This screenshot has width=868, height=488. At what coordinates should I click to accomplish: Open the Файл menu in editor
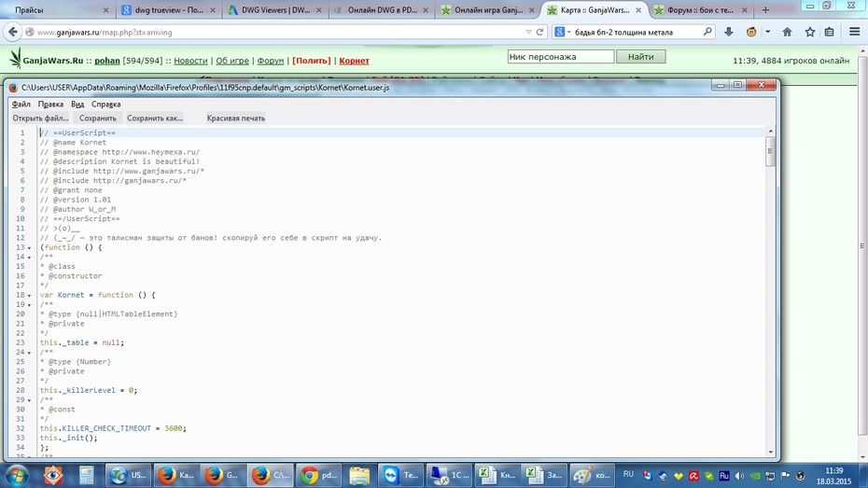pos(21,104)
